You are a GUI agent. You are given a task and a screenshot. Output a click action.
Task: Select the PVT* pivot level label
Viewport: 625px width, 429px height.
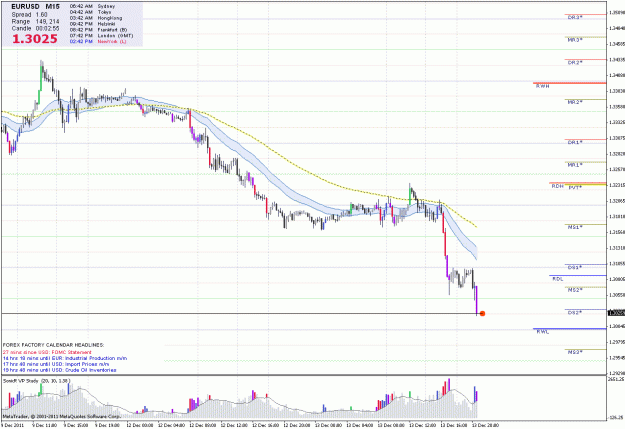575,187
